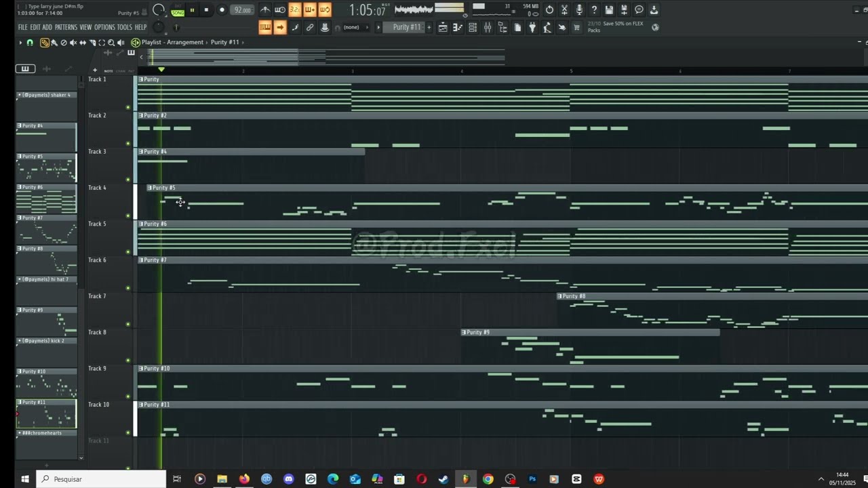Open the OPTIONS menu
Viewport: 868px width, 488px height.
(104, 27)
